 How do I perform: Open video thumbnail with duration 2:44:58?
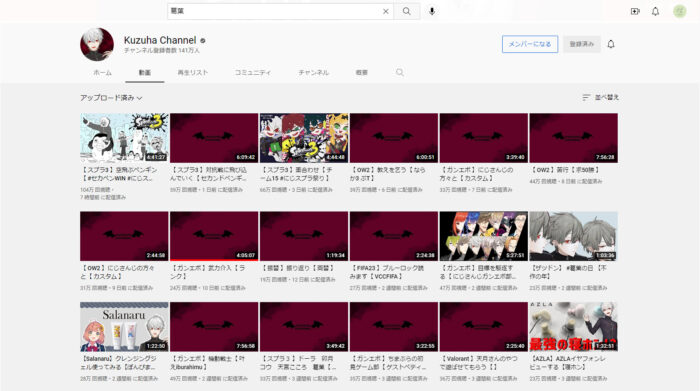tap(124, 236)
